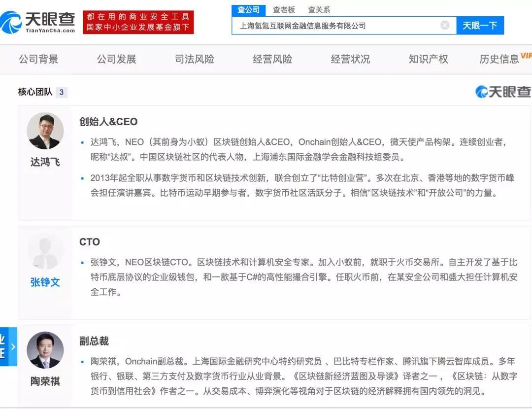The height and width of the screenshot is (409, 532).
Task: Click the name 达鸿飞
Action: 45,162
